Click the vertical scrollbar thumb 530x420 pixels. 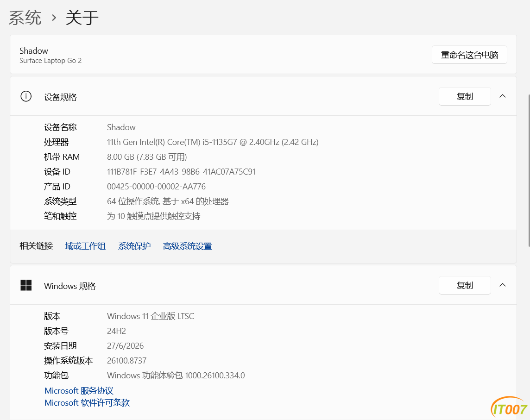[528, 170]
